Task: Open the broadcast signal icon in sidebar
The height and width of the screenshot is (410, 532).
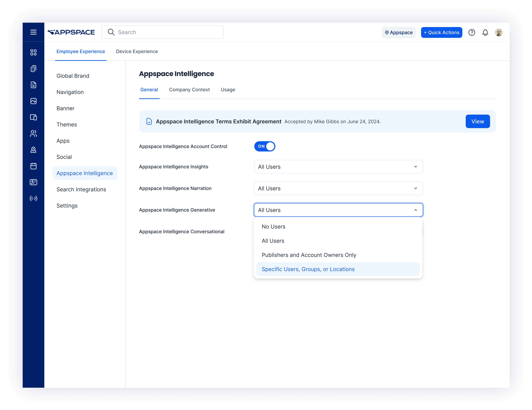Action: (x=33, y=198)
